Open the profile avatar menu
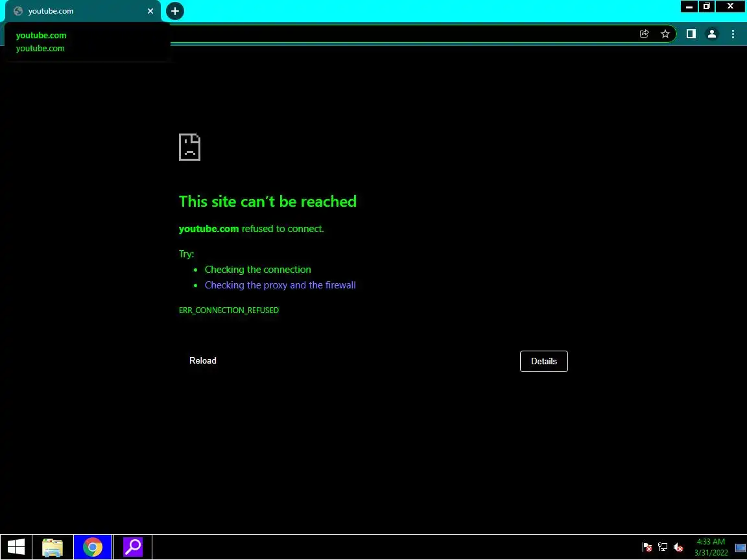747x560 pixels. (712, 33)
